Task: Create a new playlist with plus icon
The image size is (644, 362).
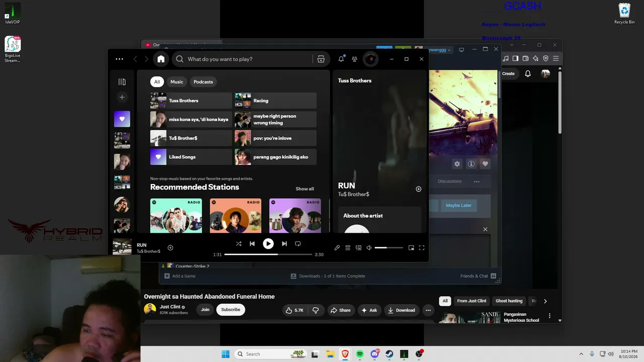Action: (x=122, y=97)
